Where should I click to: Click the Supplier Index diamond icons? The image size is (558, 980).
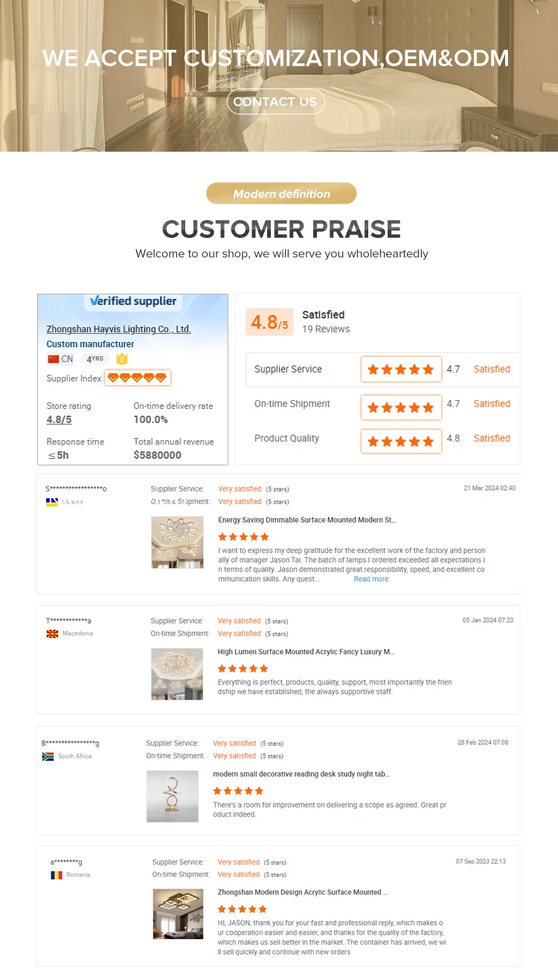[x=138, y=378]
